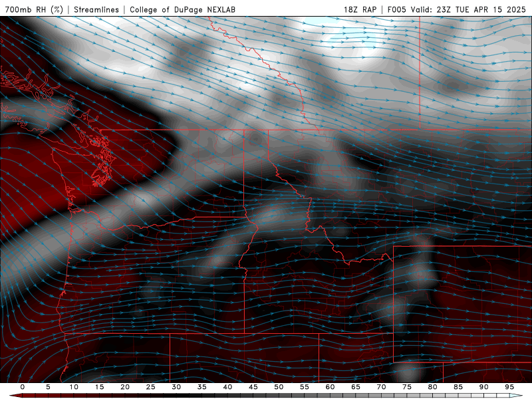
Task: Click the "College of DuPage NEXLAB" text
Action: point(182,9)
